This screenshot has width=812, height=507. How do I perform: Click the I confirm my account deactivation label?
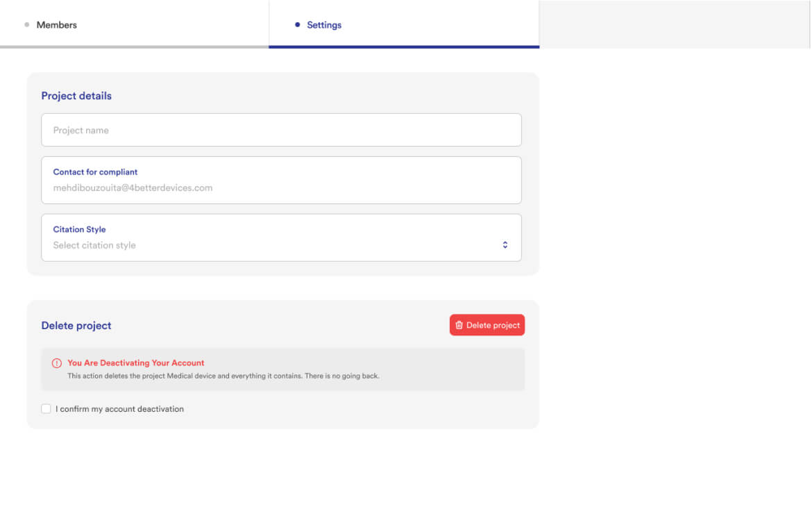pyautogui.click(x=119, y=409)
